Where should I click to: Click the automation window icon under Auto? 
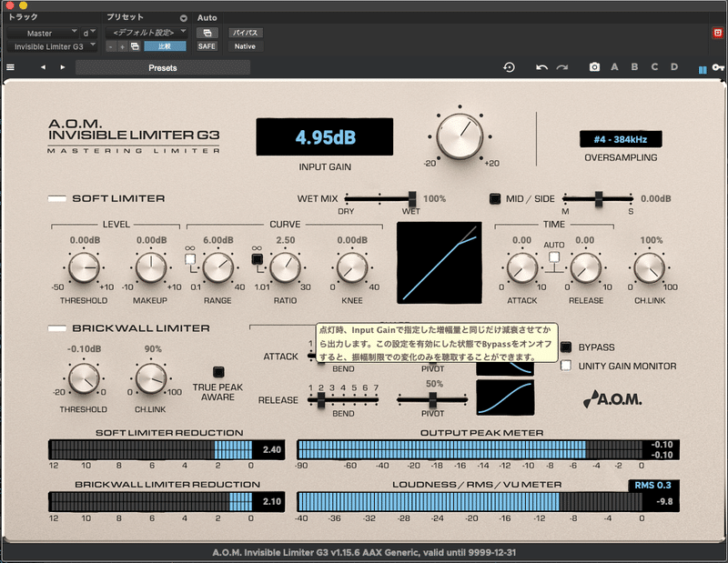(207, 33)
